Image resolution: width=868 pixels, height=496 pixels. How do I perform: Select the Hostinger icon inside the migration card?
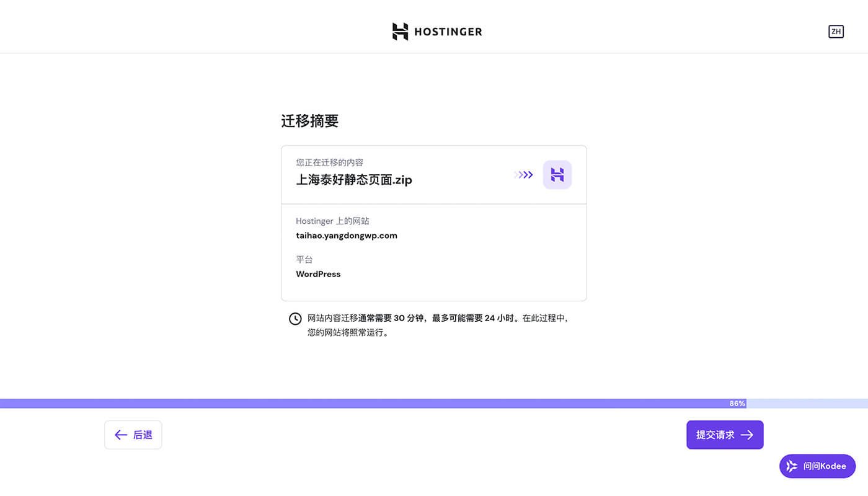pos(557,174)
